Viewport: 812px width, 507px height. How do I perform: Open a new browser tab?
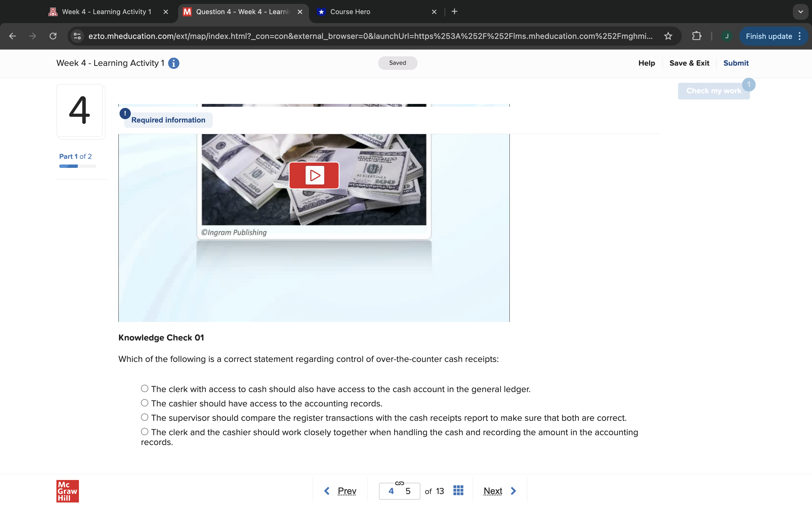point(454,12)
